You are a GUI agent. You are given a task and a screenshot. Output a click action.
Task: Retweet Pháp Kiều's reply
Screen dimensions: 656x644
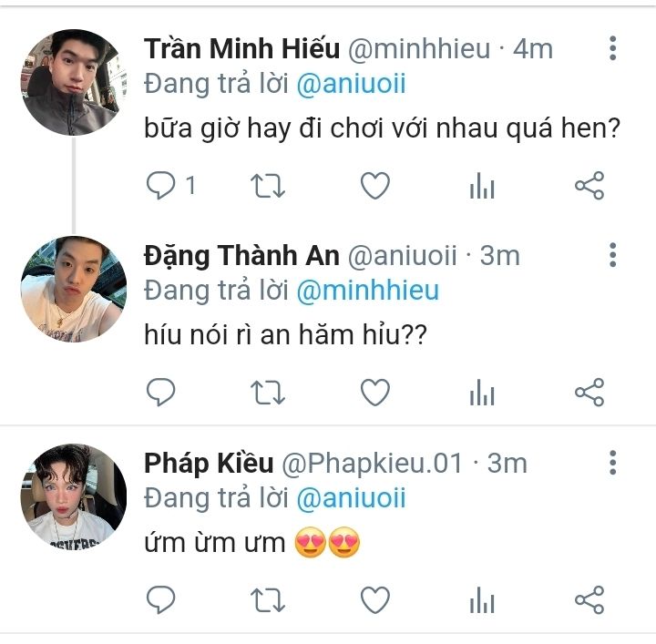[x=268, y=599]
